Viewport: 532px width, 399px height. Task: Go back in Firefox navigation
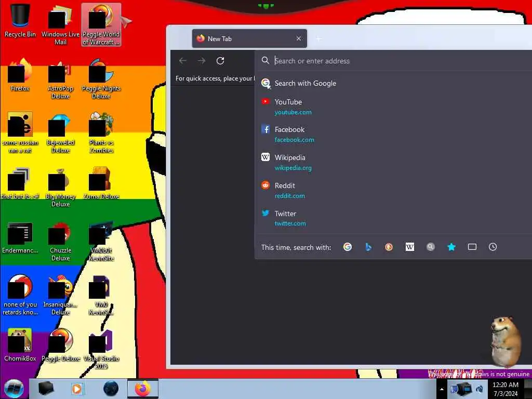click(x=183, y=61)
